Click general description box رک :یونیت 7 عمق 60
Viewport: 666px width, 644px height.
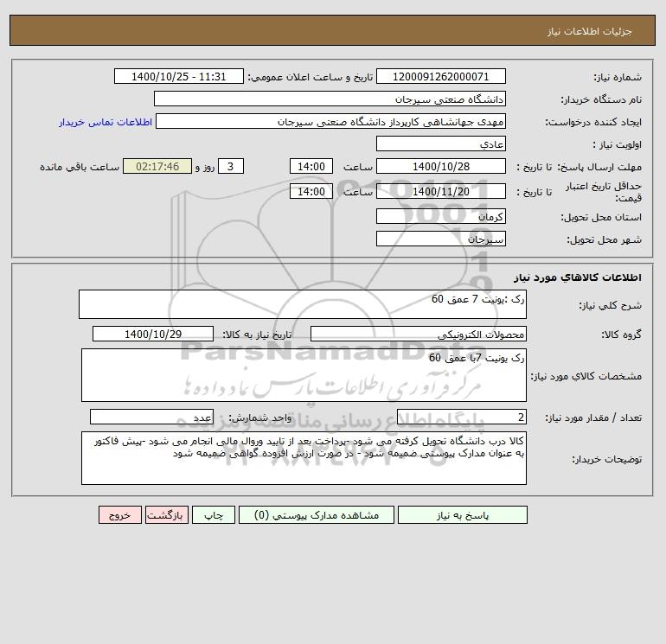tap(303, 304)
